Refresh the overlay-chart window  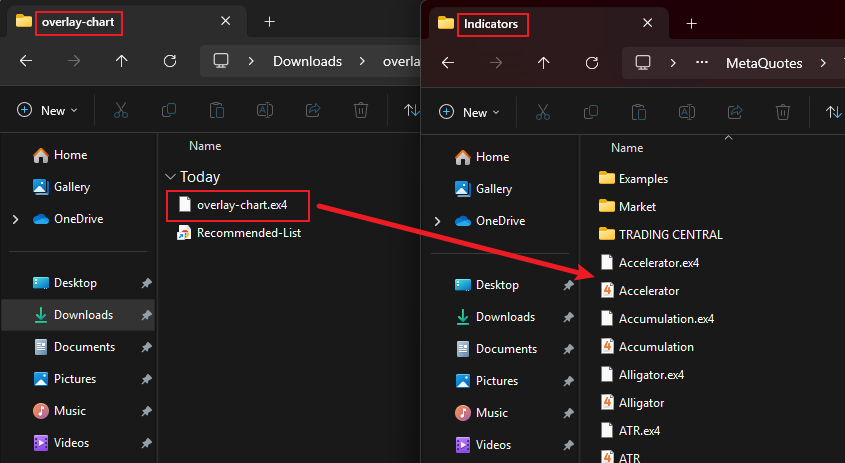pyautogui.click(x=170, y=61)
